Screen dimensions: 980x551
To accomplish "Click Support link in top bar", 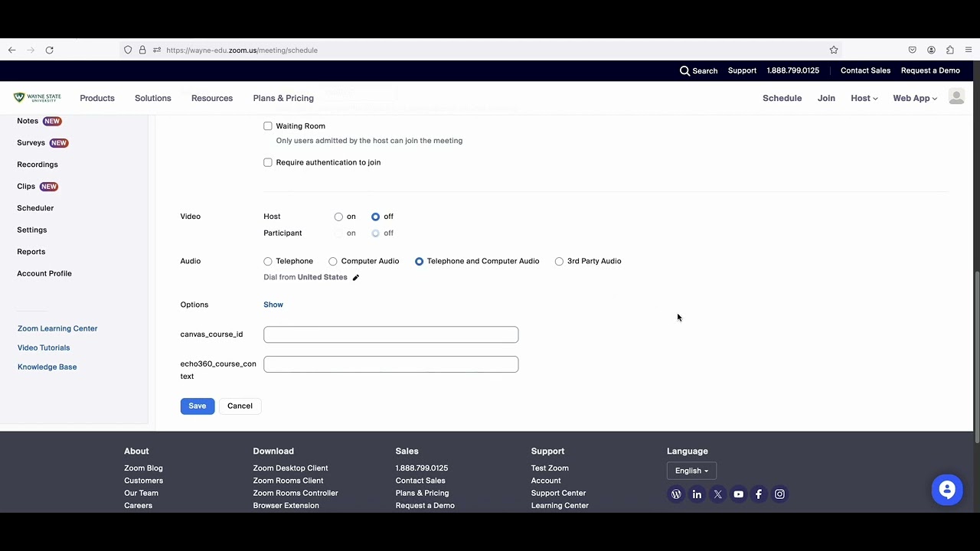I will [742, 70].
